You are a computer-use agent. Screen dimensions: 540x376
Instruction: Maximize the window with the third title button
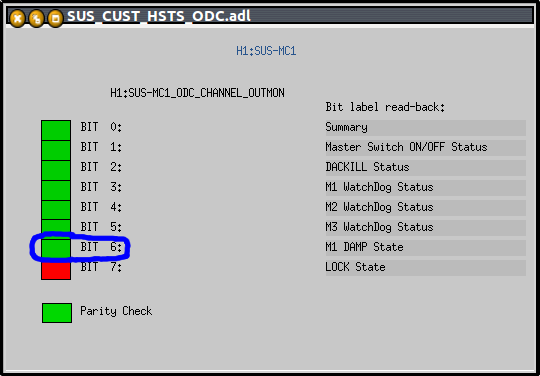coord(55,18)
